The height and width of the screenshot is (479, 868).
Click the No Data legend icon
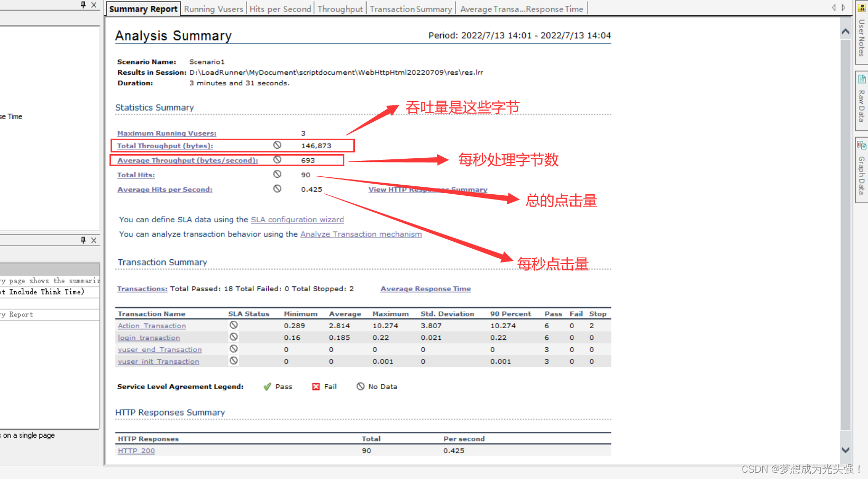tap(361, 386)
